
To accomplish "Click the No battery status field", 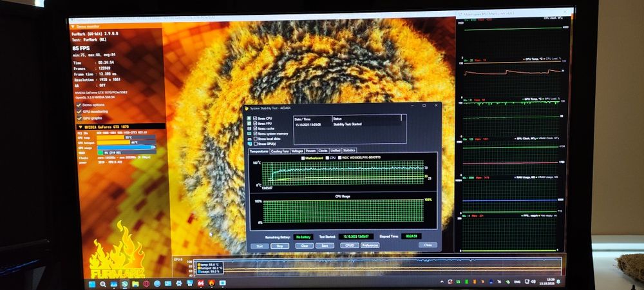I will click(x=303, y=237).
